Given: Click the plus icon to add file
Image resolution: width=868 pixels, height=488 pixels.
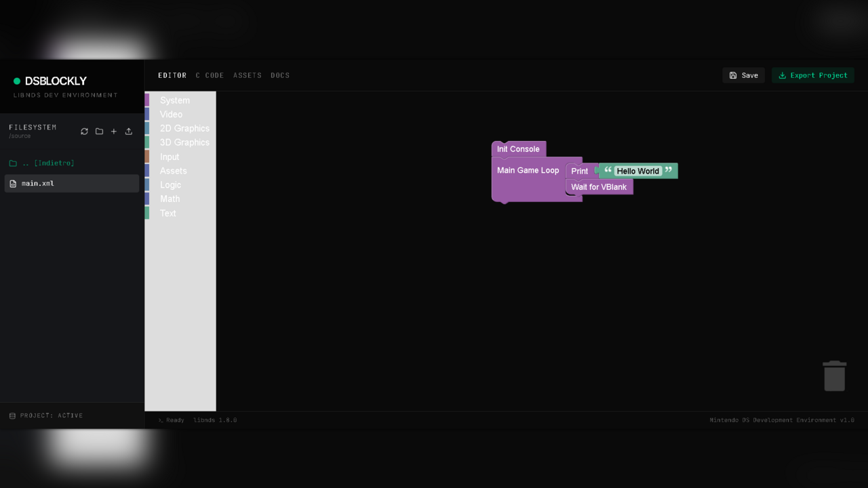Looking at the screenshot, I should 114,131.
